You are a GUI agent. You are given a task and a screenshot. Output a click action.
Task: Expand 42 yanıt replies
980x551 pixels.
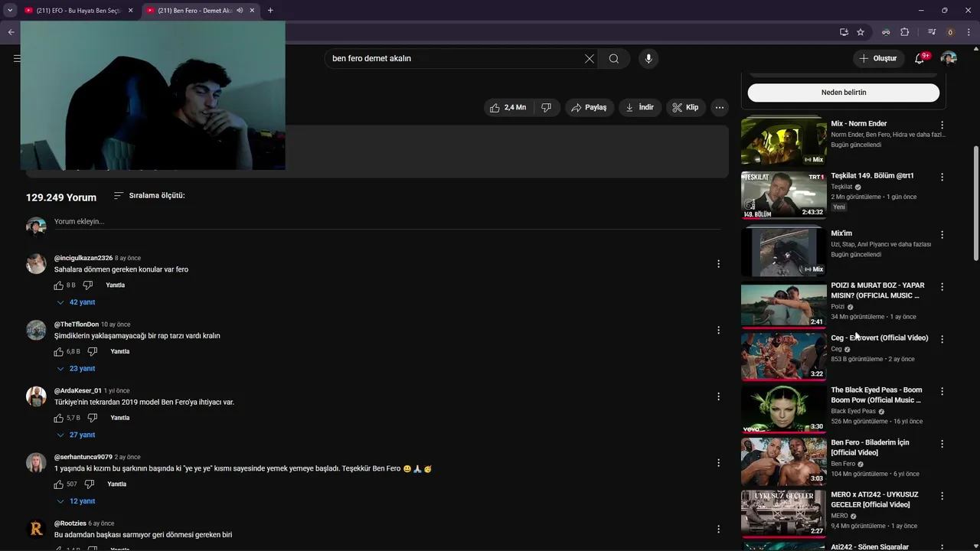coord(76,302)
